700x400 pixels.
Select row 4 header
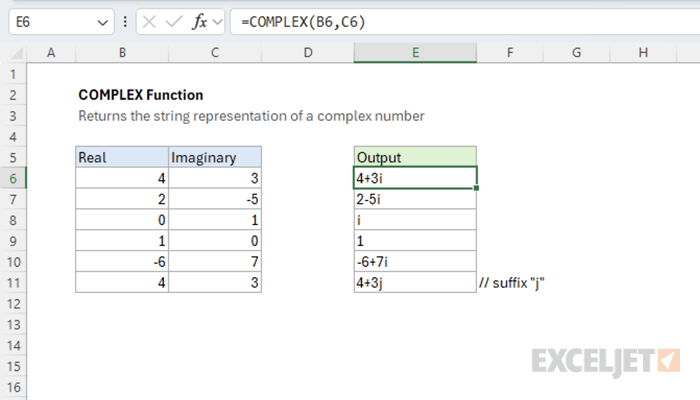tap(13, 137)
